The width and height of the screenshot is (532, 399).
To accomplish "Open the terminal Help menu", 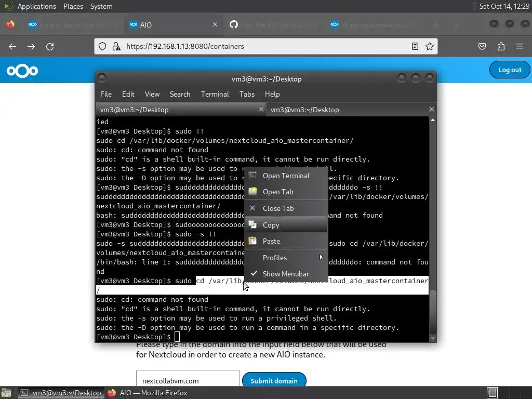I will click(272, 94).
